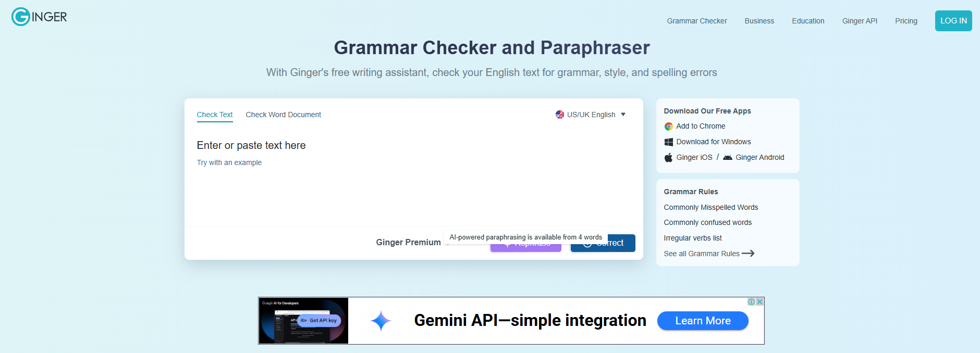The width and height of the screenshot is (980, 353).
Task: Click the Ginger logo
Action: point(39,17)
